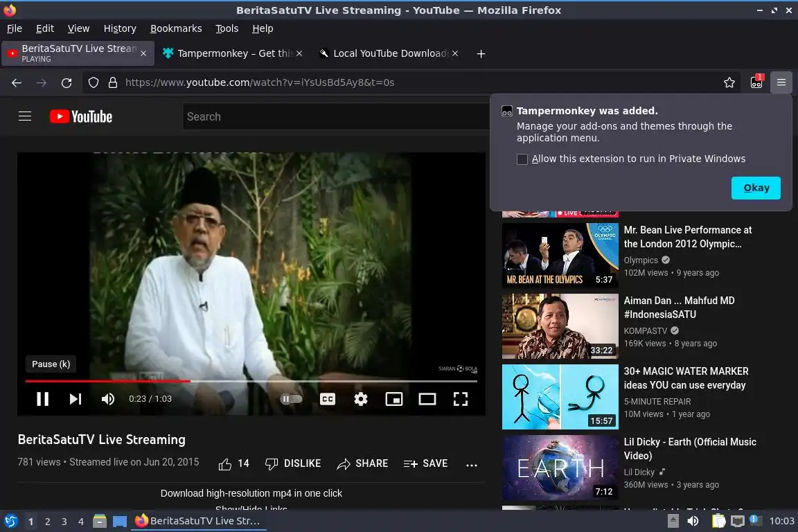Open taskbar volume control icon
Screen dimensions: 798x532
[x=693, y=522]
